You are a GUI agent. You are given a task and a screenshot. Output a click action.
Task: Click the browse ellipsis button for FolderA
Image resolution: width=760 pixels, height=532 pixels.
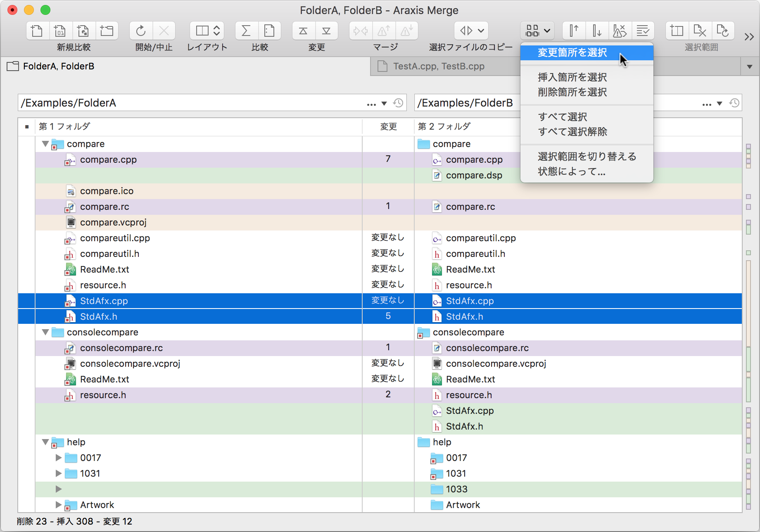point(371,104)
